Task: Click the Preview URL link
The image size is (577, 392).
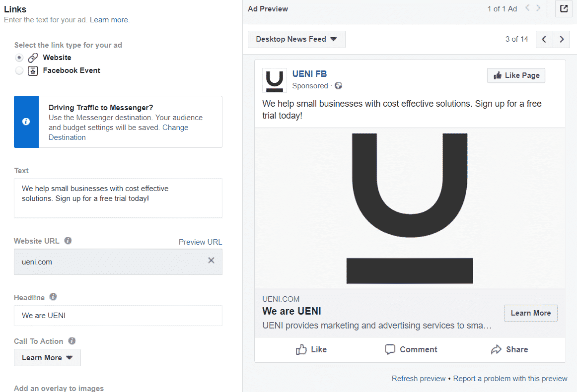Action: click(200, 242)
